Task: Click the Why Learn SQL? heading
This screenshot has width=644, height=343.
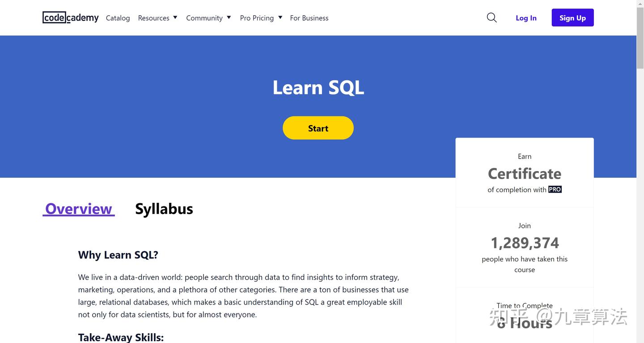Action: [118, 255]
